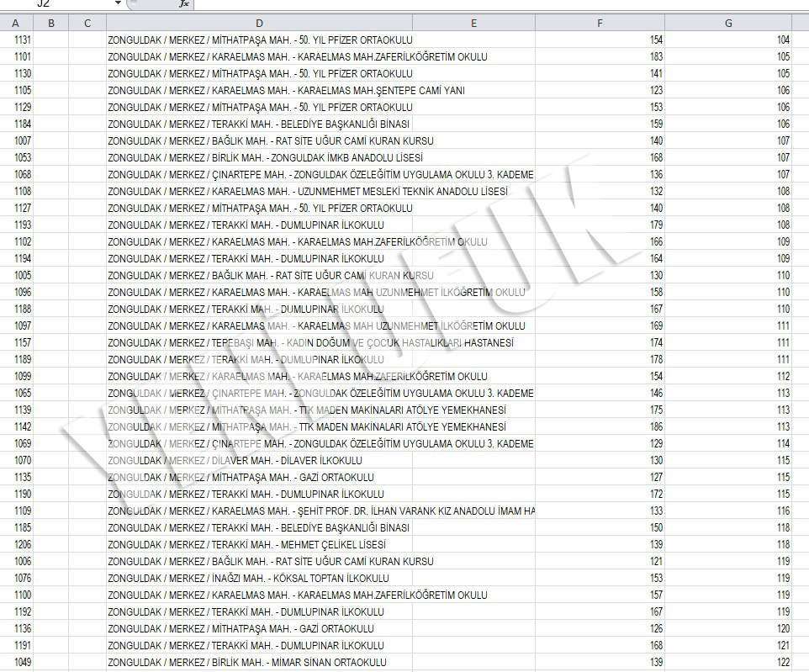Select column A header
Viewport: 809px width, 672px height.
click(x=16, y=23)
